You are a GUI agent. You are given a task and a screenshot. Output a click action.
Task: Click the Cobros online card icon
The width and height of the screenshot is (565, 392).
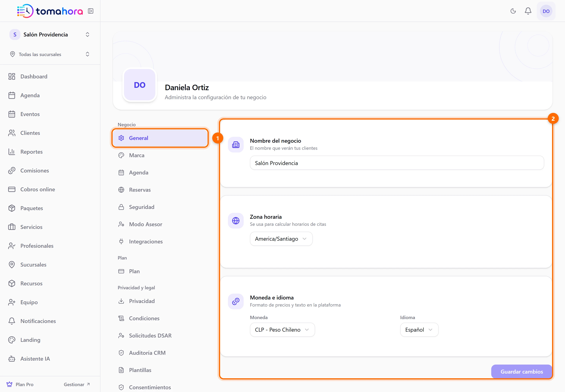point(12,189)
